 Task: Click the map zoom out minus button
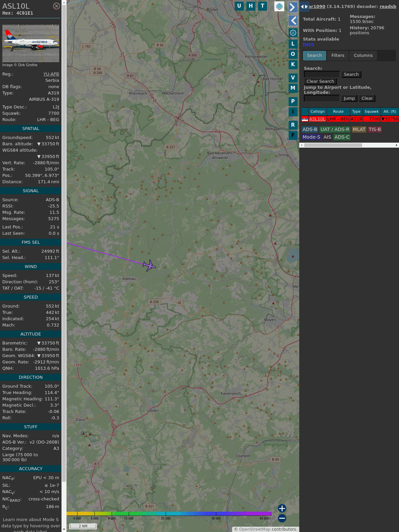pyautogui.click(x=282, y=518)
